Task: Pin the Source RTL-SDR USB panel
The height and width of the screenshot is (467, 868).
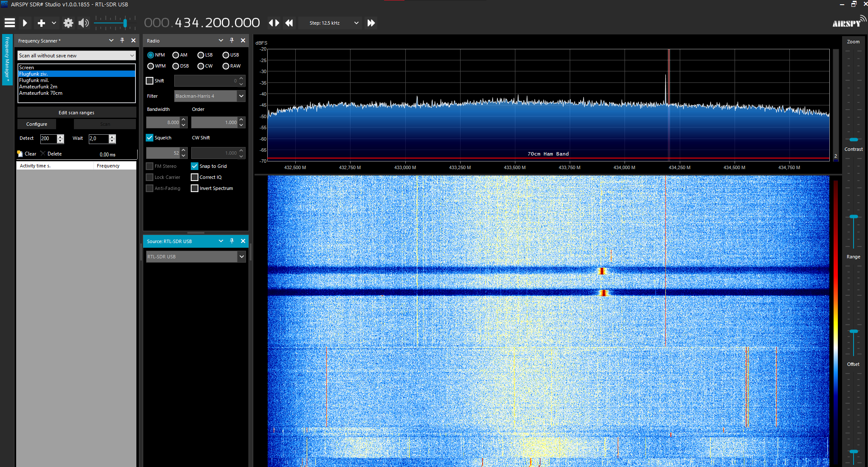Action: [232, 241]
